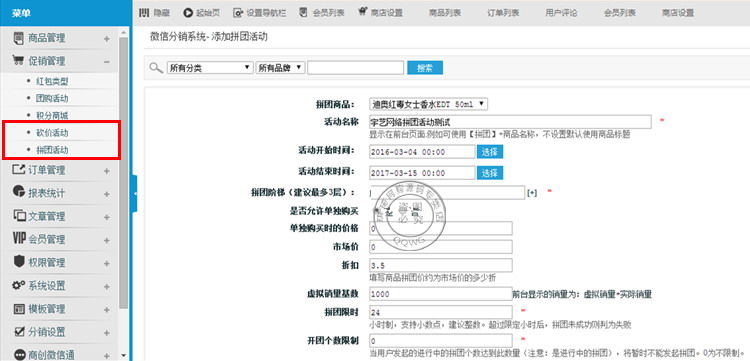Click the 隐藏 toolbar icon

tap(144, 13)
